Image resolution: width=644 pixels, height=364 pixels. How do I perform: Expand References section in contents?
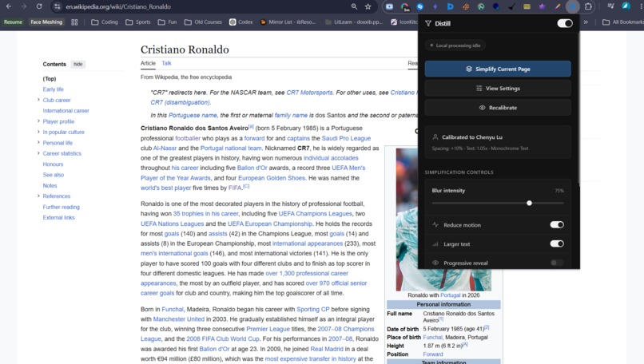tap(38, 196)
